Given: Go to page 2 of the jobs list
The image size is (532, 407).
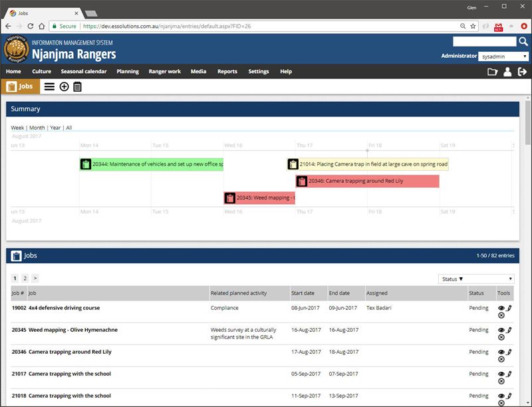Looking at the screenshot, I should tap(25, 278).
